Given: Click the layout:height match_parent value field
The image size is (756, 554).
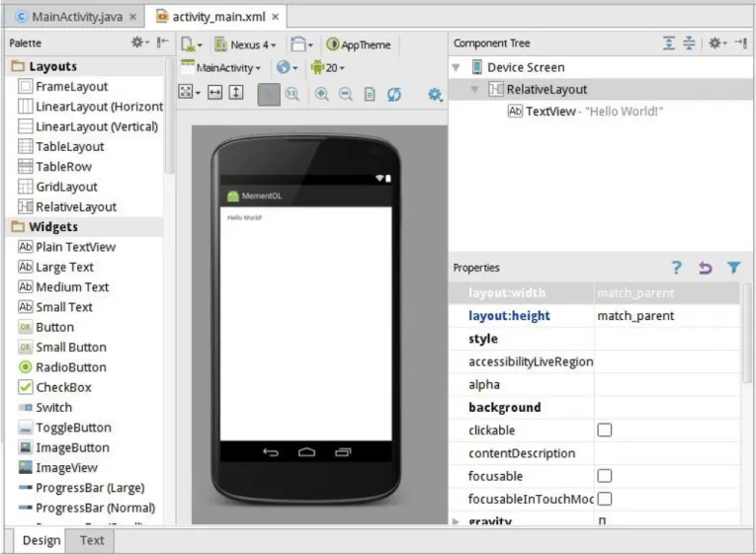Looking at the screenshot, I should click(667, 316).
